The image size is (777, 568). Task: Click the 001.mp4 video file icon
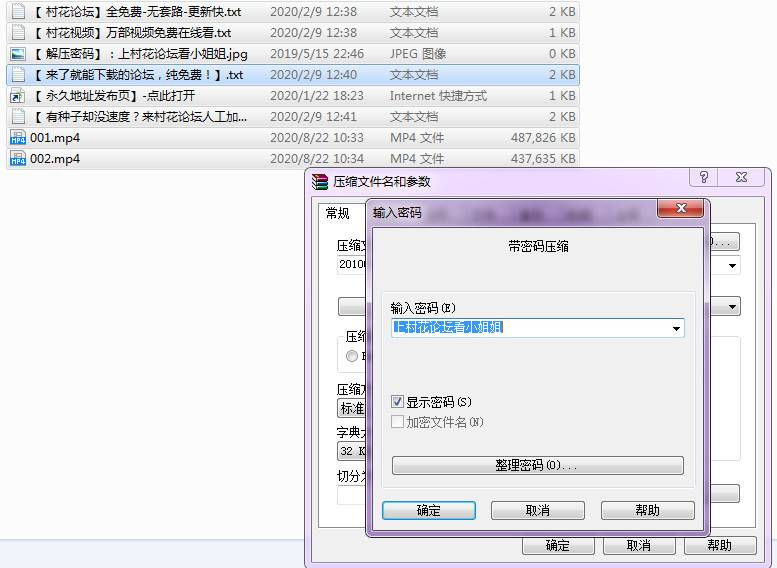[x=17, y=138]
